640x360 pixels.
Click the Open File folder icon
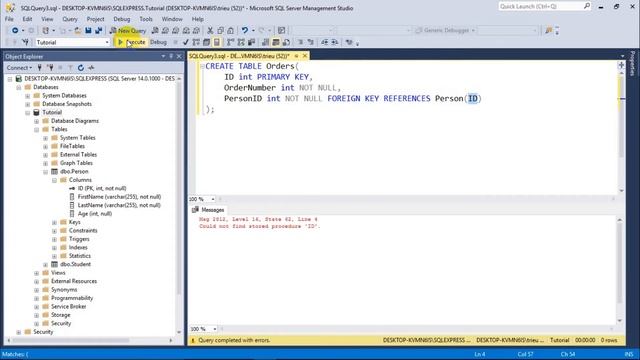point(78,31)
